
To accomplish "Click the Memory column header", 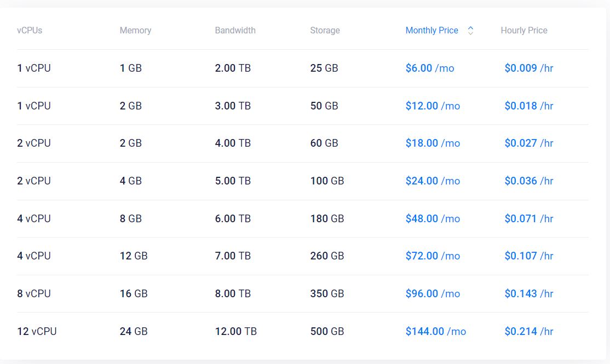I will tap(135, 30).
